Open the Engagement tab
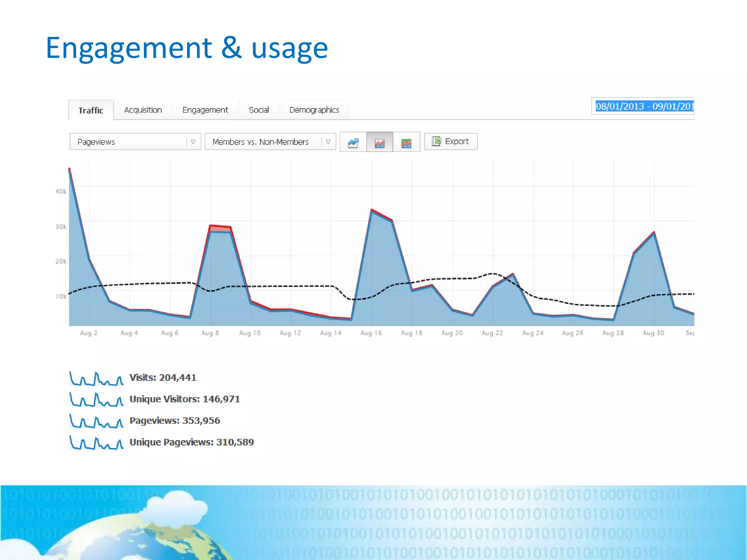The width and height of the screenshot is (747, 560). (x=205, y=110)
